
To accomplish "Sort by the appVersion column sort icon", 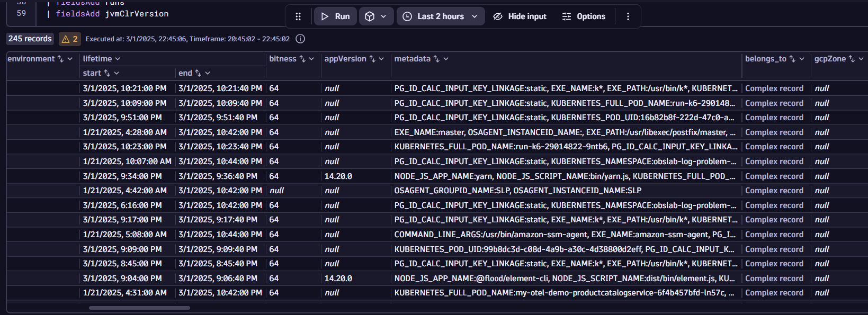I will pyautogui.click(x=372, y=59).
